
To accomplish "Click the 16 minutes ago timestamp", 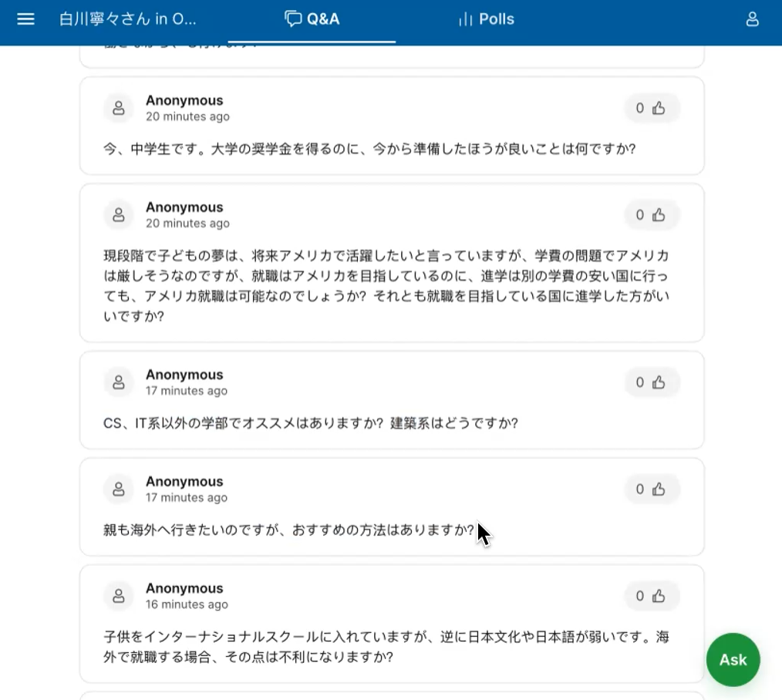I will click(x=187, y=604).
